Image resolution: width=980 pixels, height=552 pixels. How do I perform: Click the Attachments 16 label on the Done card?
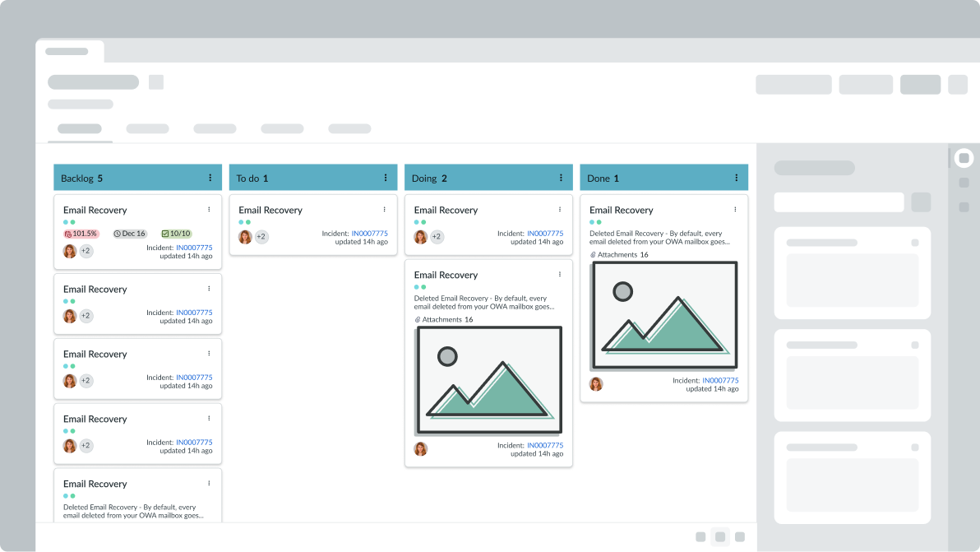coord(619,255)
